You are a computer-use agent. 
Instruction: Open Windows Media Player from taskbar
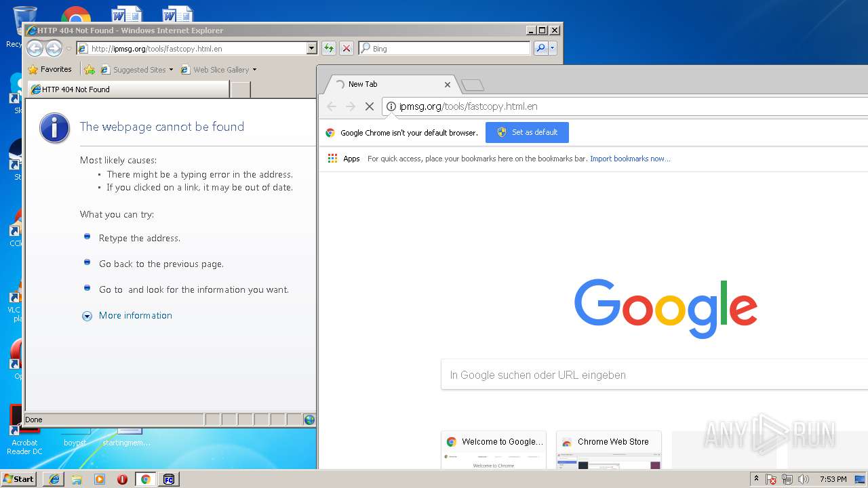click(x=100, y=479)
